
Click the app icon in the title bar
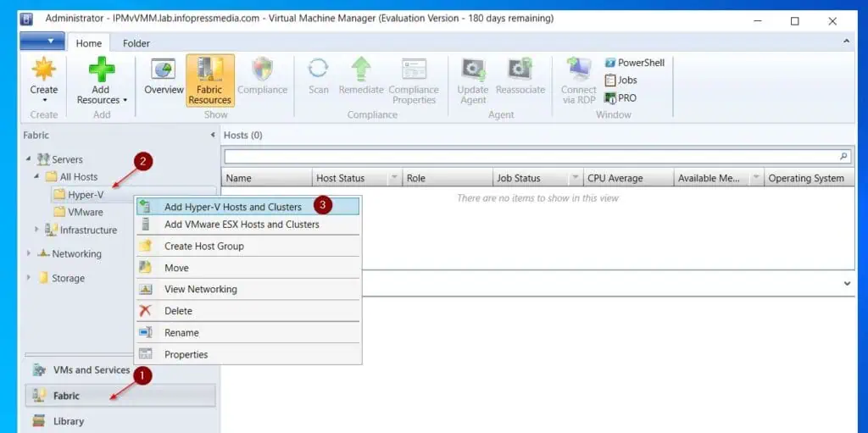tap(26, 19)
